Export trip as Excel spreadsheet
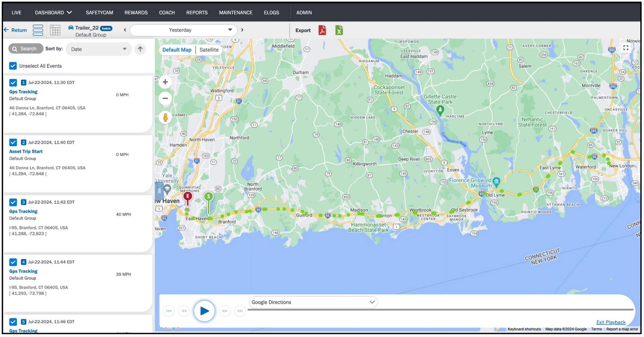Viewport: 644px width, 337px height. [339, 30]
